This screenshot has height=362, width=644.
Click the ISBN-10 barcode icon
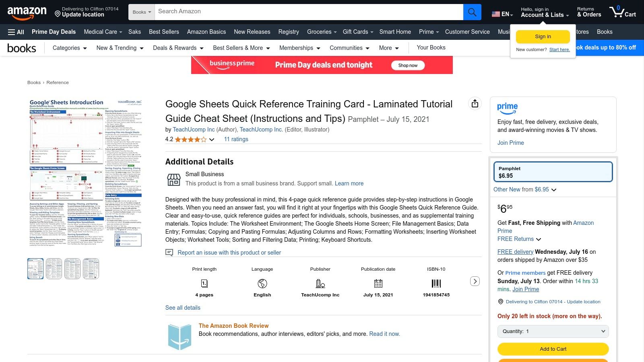tap(436, 284)
